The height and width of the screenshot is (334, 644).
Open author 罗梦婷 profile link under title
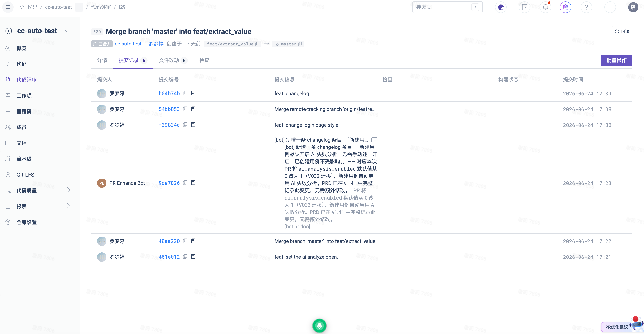coord(156,44)
